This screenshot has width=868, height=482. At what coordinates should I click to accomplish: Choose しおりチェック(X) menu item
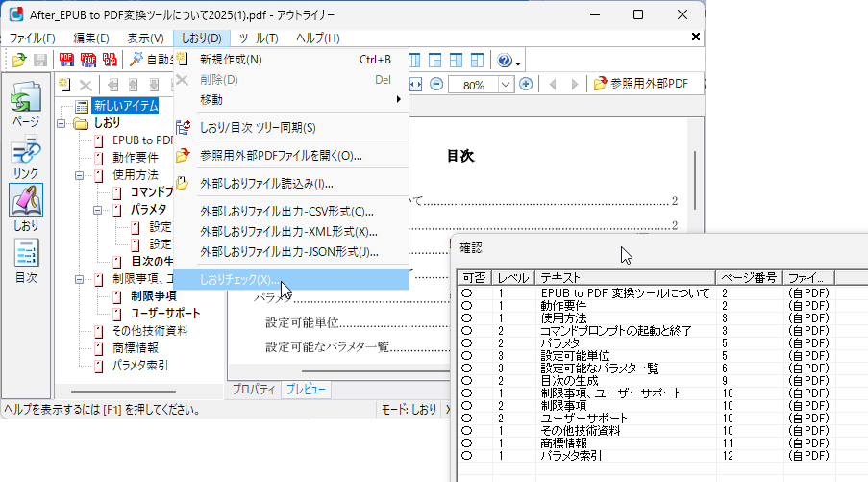point(291,280)
